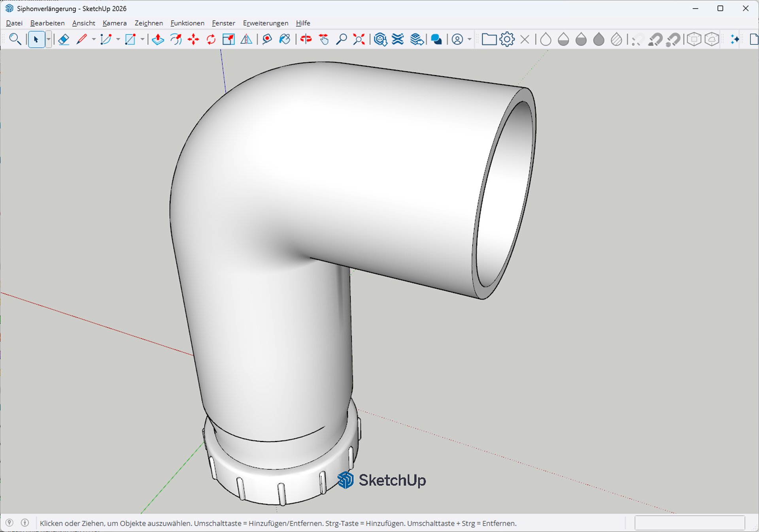
Task: Expand the Rectangle shapes dropdown arrow
Action: click(x=142, y=39)
